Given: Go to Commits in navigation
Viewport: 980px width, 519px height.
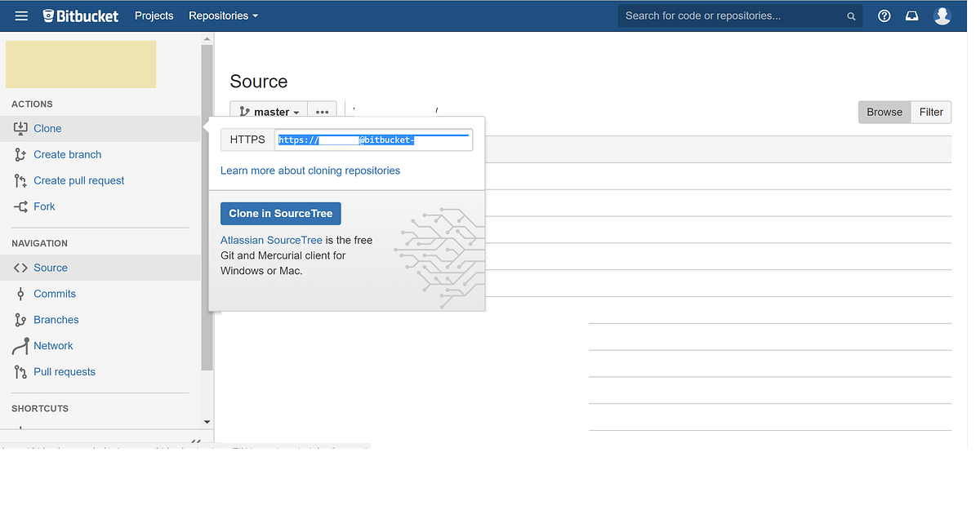Looking at the screenshot, I should [55, 294].
